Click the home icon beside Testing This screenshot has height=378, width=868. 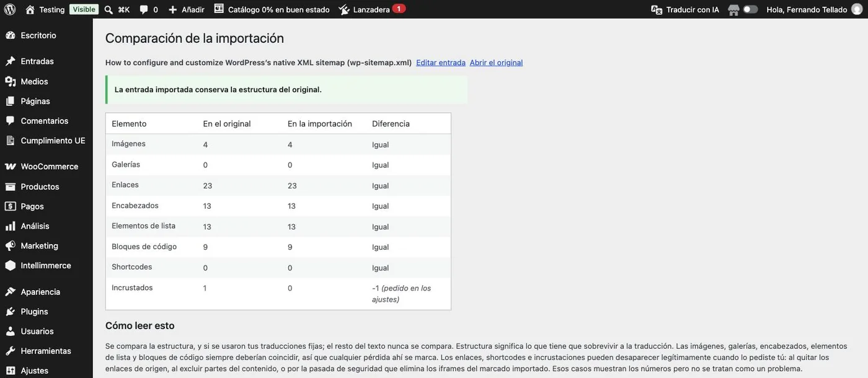point(30,9)
